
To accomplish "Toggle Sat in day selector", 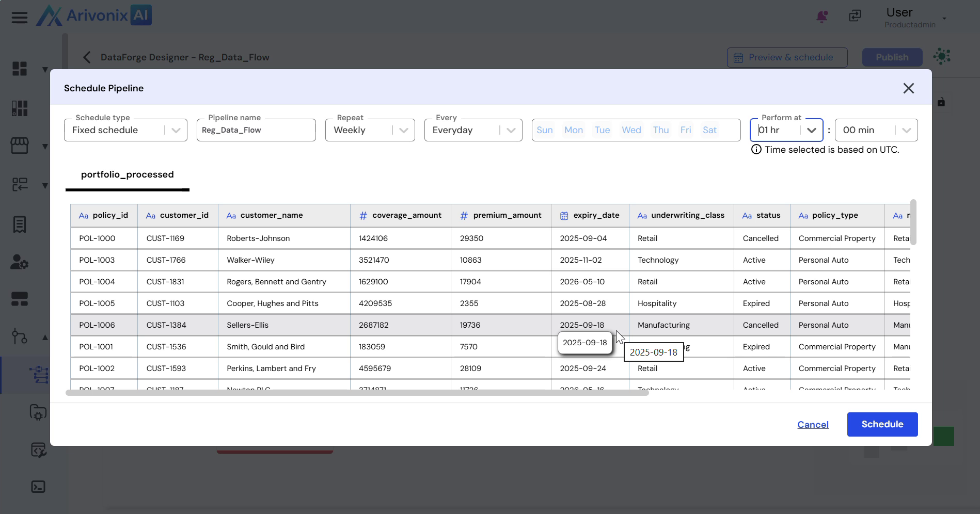I will tap(709, 130).
